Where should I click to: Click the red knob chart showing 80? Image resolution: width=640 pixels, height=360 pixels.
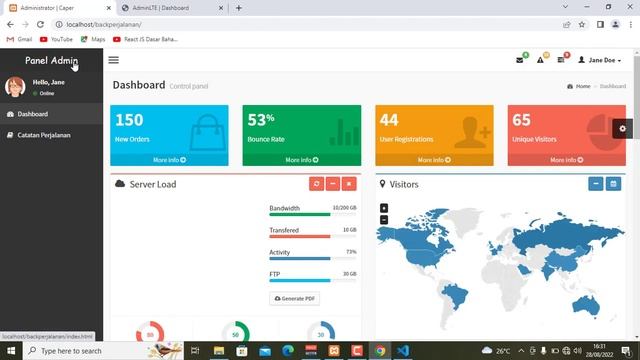click(150, 332)
